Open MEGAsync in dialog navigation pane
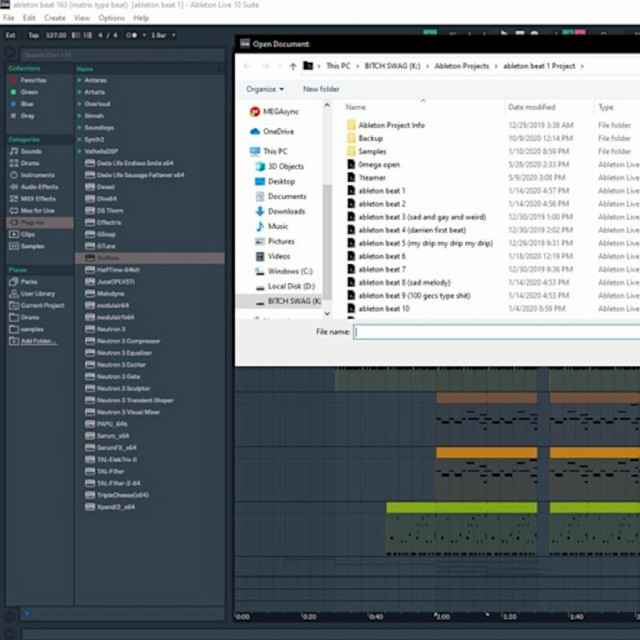The width and height of the screenshot is (640, 640). [280, 111]
